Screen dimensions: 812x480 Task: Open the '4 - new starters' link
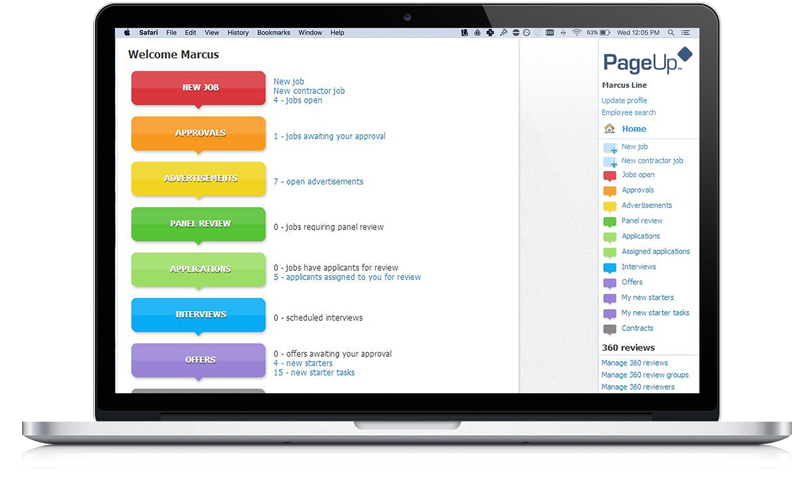[x=303, y=363]
